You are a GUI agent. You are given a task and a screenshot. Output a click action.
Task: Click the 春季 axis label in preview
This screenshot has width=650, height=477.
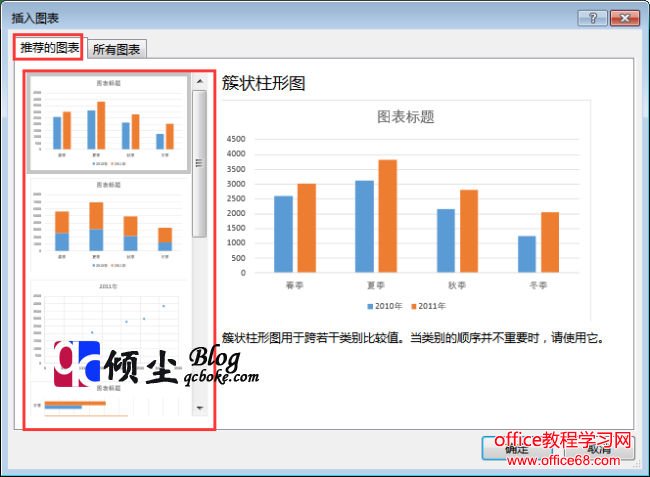coord(295,285)
